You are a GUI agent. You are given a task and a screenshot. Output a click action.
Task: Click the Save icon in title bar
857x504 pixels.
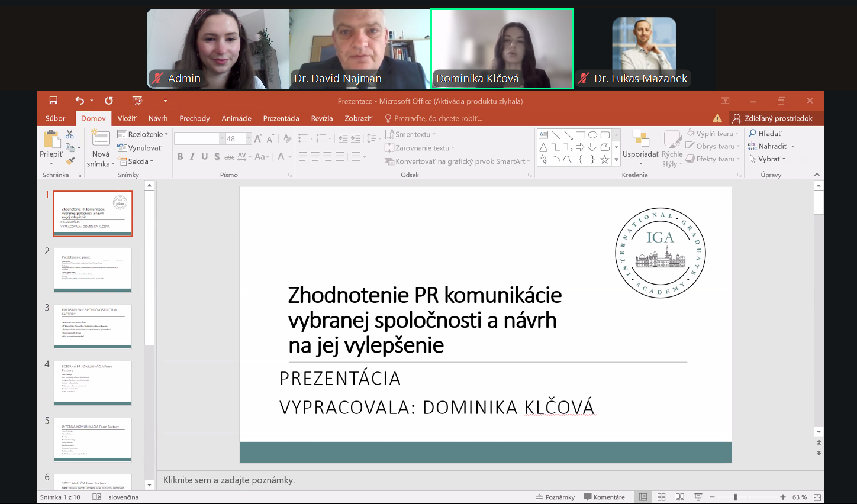[x=53, y=101]
